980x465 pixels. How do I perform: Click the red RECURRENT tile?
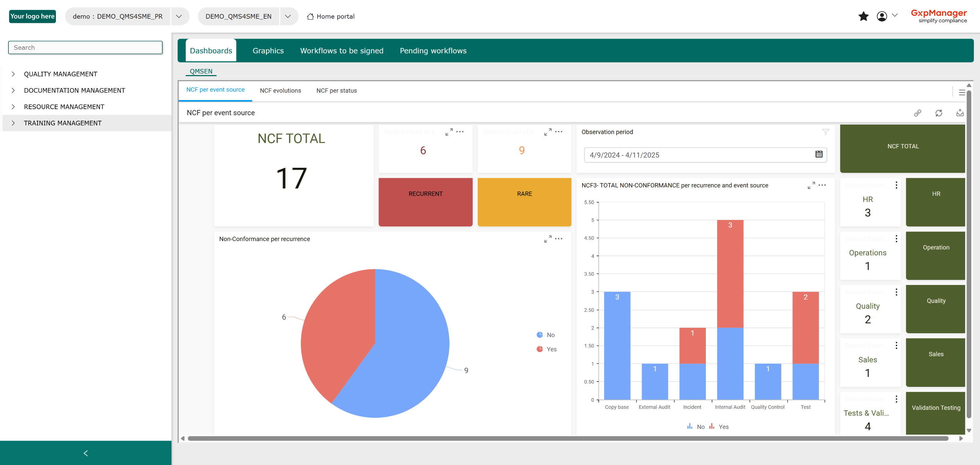[x=425, y=202]
